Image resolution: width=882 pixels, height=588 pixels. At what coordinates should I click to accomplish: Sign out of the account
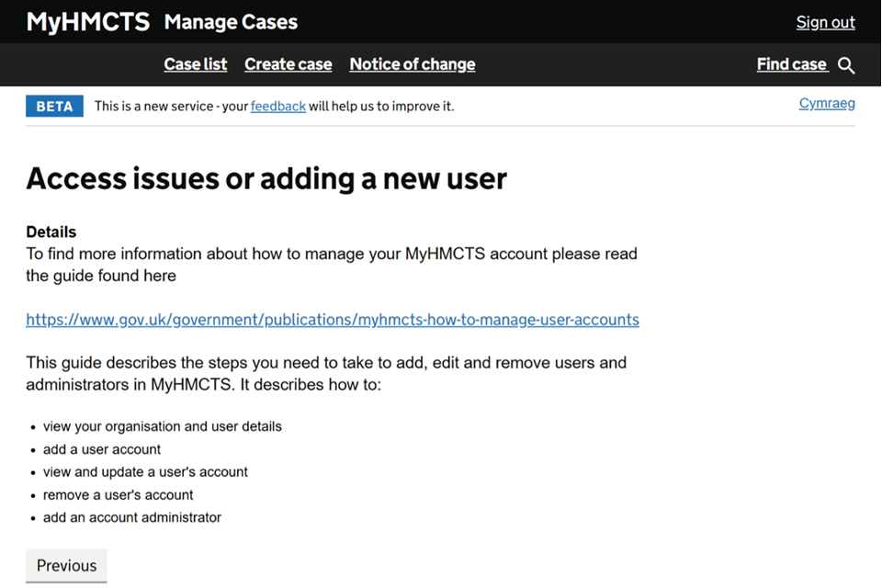point(825,22)
